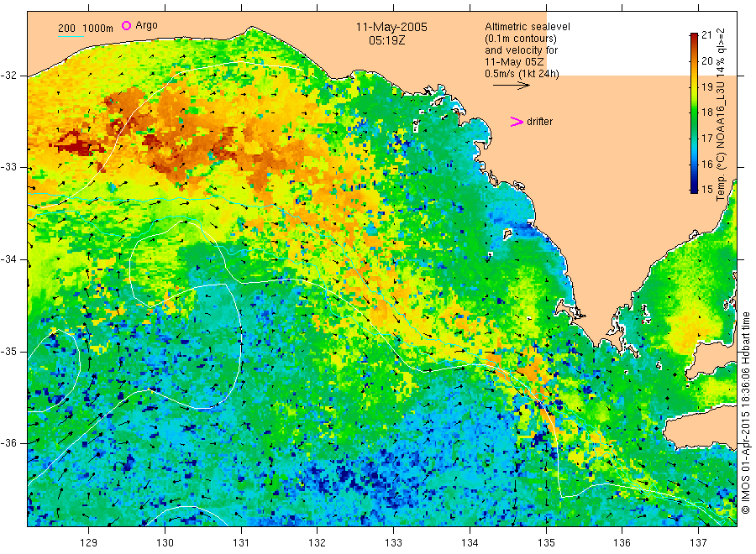Click the longitude label 137
This screenshot has height=554, width=756.
pyautogui.click(x=698, y=543)
